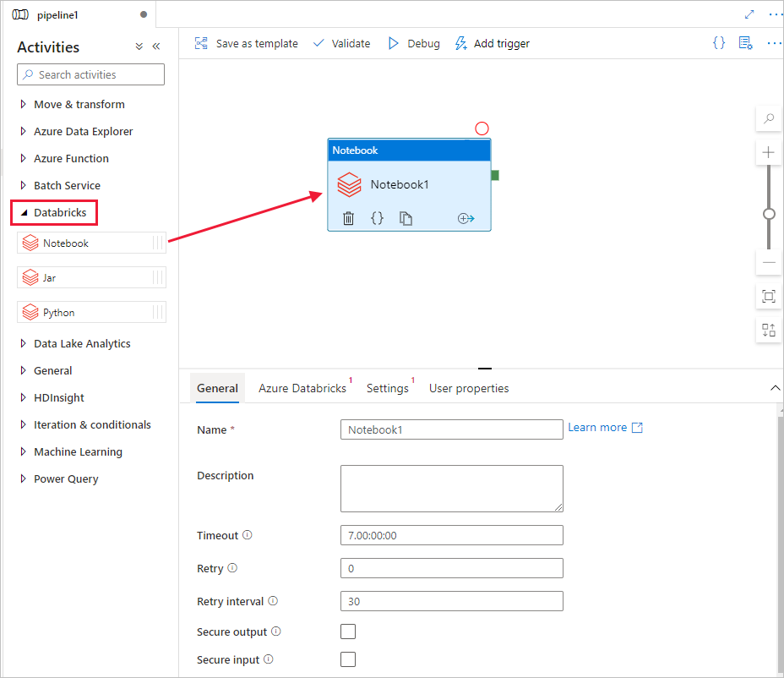This screenshot has height=678, width=784.
Task: Open pipeline JSON code view in top toolbar
Action: pyautogui.click(x=718, y=42)
